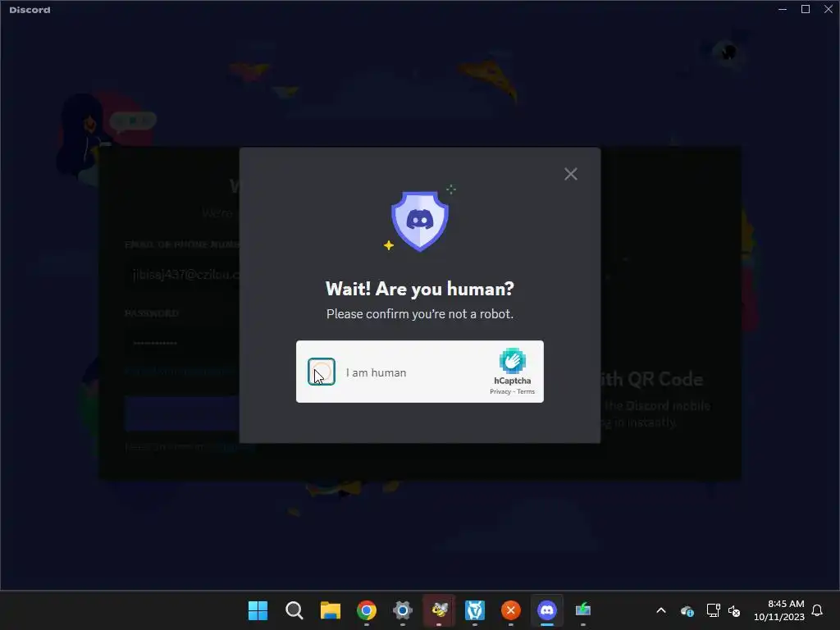Image resolution: width=840 pixels, height=630 pixels.
Task: Click the muted volume tray icon
Action: pos(734,610)
